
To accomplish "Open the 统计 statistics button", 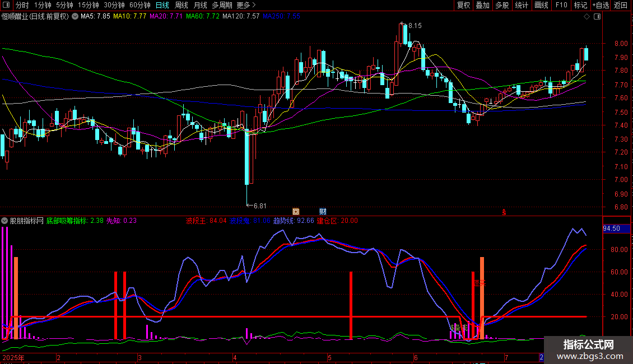I will (x=521, y=5).
